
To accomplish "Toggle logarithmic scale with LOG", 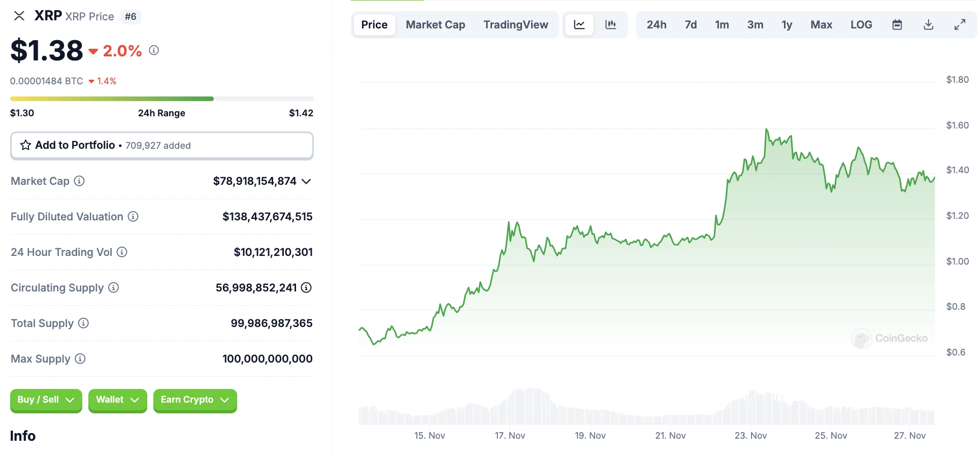I will click(x=861, y=24).
